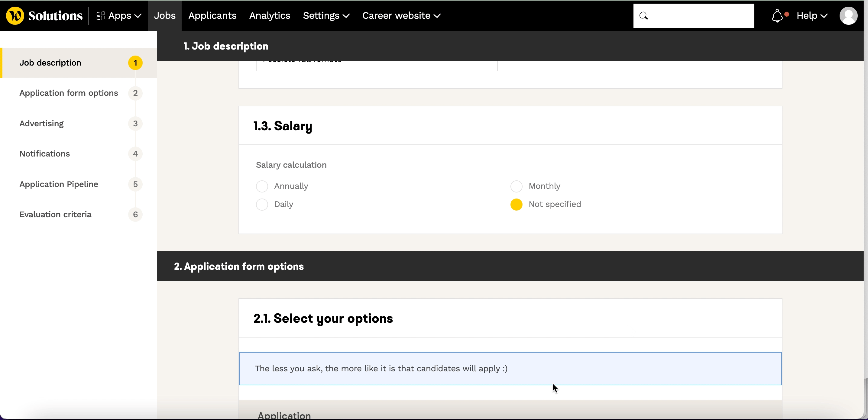Click step number 1 yellow badge
Image resolution: width=868 pixels, height=420 pixels.
(x=135, y=63)
